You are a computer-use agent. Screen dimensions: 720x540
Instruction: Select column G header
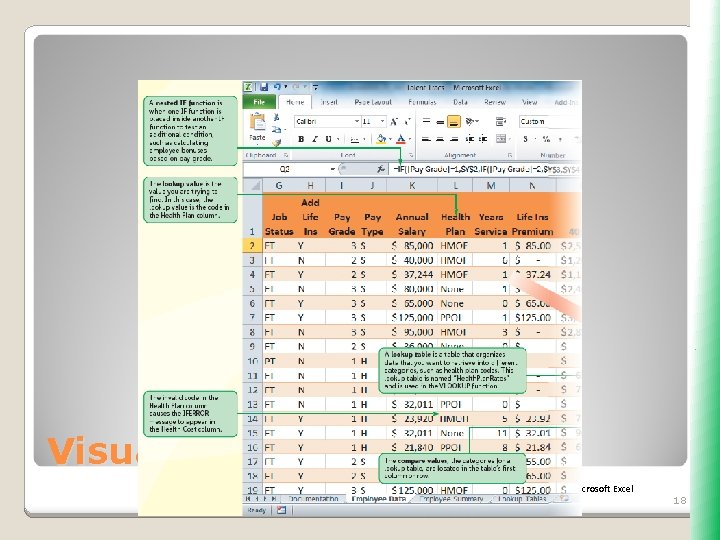click(x=278, y=186)
